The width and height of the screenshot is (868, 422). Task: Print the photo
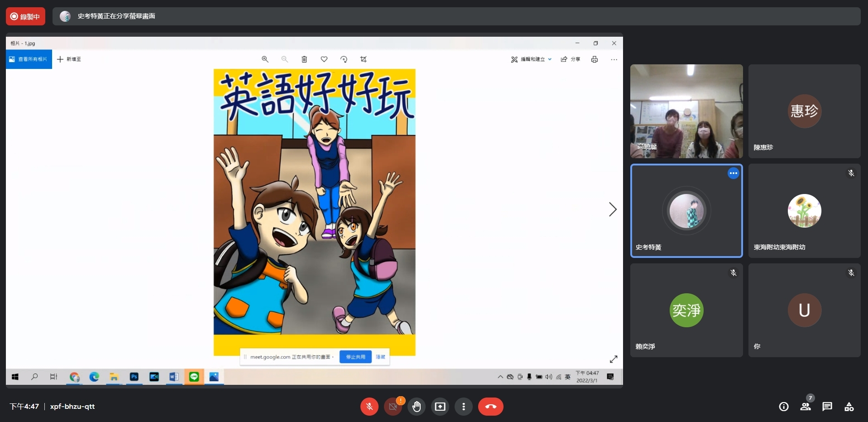click(595, 59)
